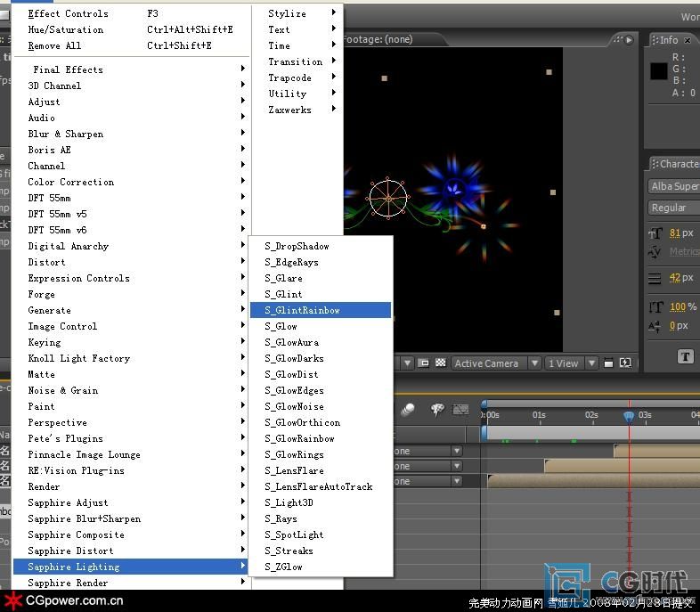Click the blue current time indicator
The height and width of the screenshot is (612, 700).
pos(629,416)
